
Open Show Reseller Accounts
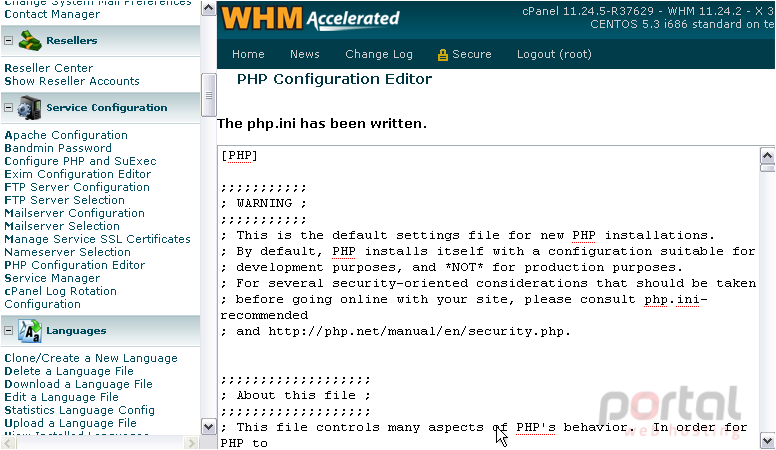(x=72, y=81)
